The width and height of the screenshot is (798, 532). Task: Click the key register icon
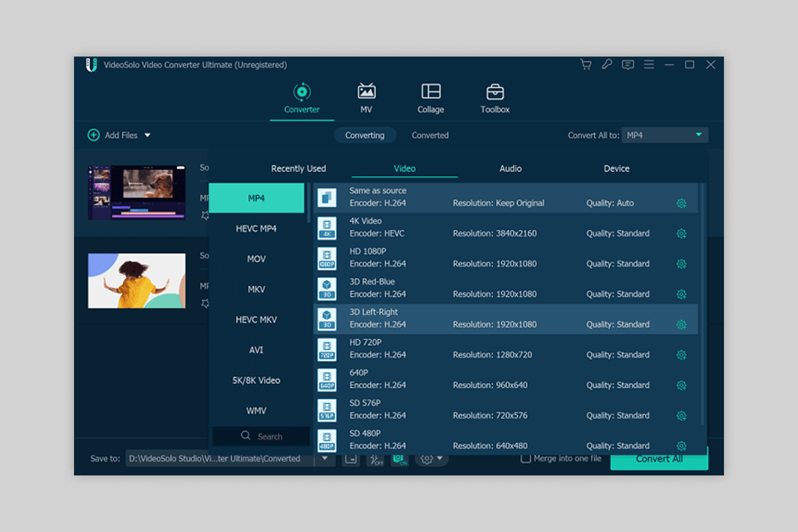click(607, 65)
